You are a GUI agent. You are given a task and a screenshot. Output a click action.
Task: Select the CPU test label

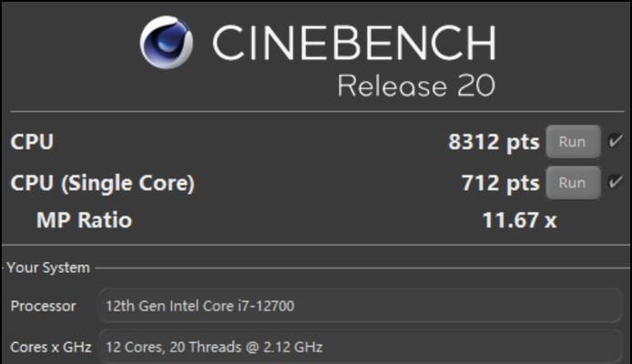[32, 142]
